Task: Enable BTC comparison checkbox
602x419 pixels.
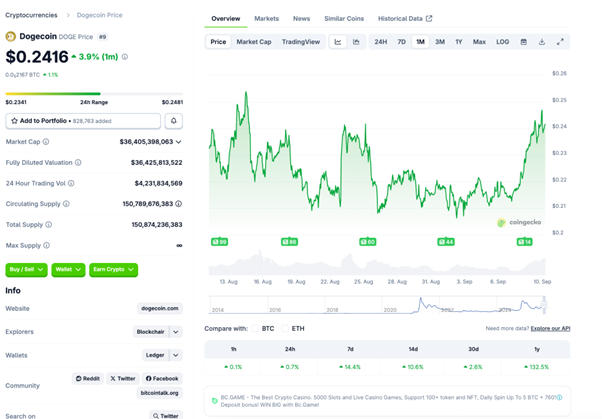Action: coord(255,328)
